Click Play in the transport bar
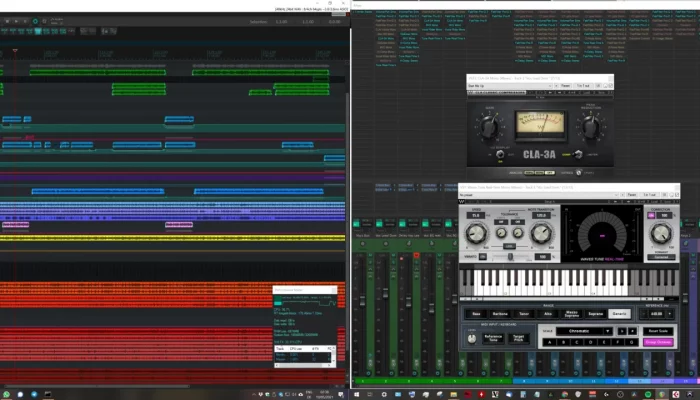The height and width of the screenshot is (400, 700). (x=16, y=21)
